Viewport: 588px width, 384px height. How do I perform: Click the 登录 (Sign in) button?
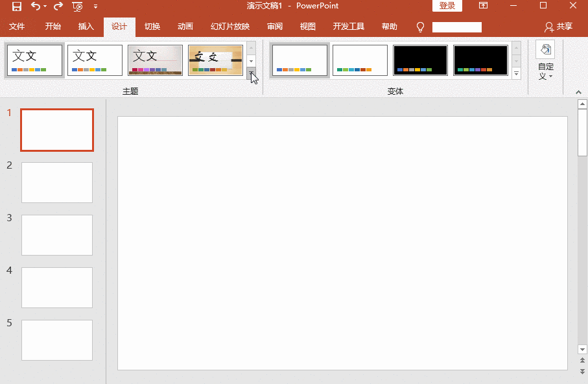[447, 6]
